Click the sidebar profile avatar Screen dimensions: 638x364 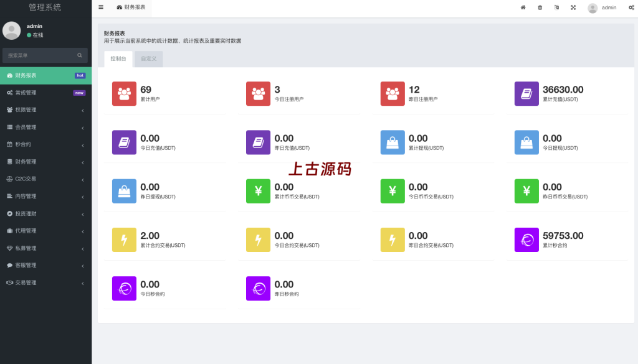(11, 30)
